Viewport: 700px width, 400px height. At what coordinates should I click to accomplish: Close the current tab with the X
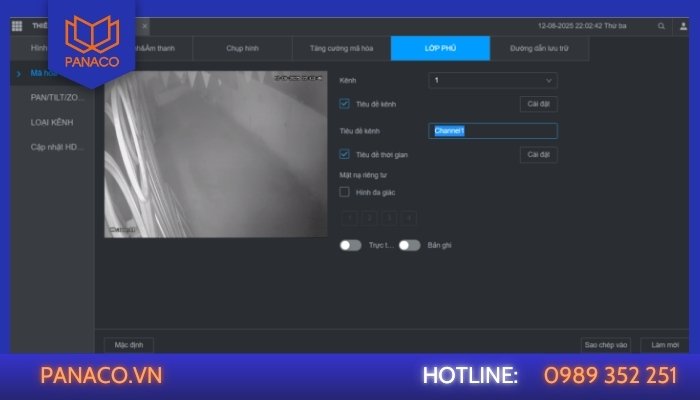coord(144,26)
